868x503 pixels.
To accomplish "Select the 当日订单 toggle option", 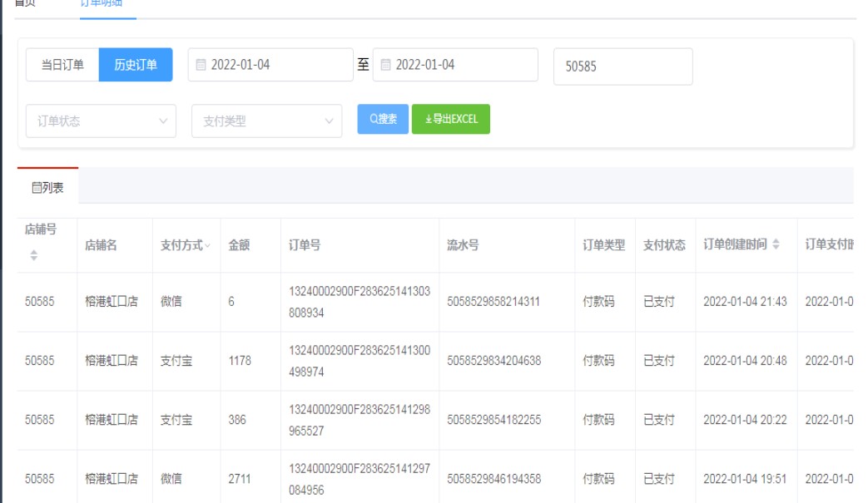I will click(62, 65).
